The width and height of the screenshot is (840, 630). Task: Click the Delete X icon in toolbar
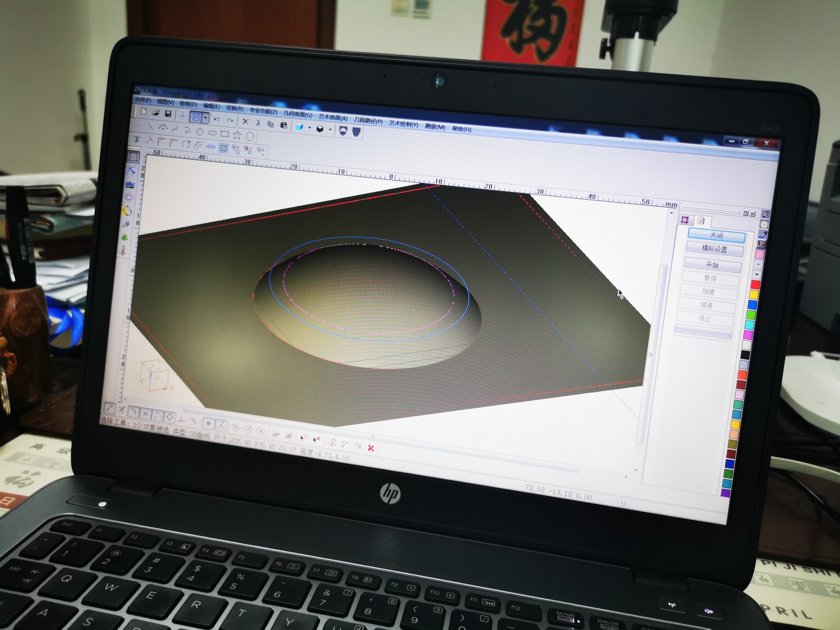pyautogui.click(x=245, y=122)
